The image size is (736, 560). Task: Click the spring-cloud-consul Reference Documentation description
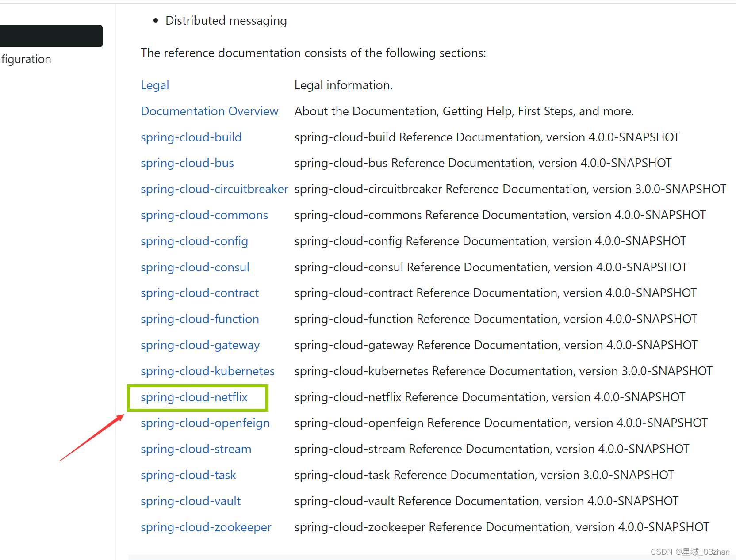[x=491, y=267]
